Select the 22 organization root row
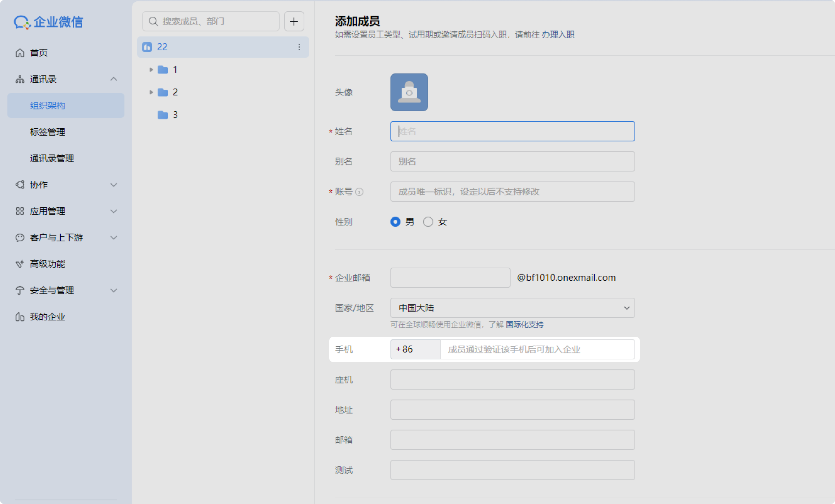835x504 pixels. pos(223,47)
